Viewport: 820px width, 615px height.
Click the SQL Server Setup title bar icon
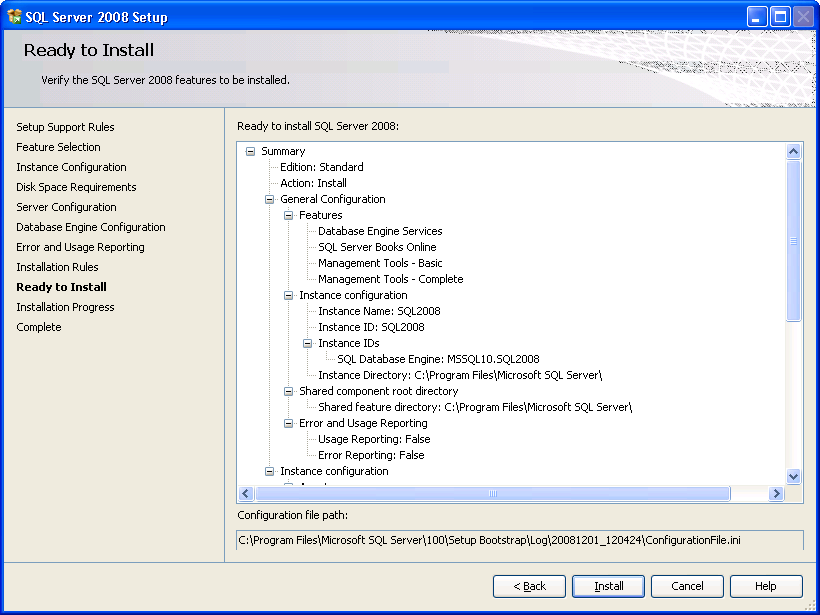tap(14, 17)
